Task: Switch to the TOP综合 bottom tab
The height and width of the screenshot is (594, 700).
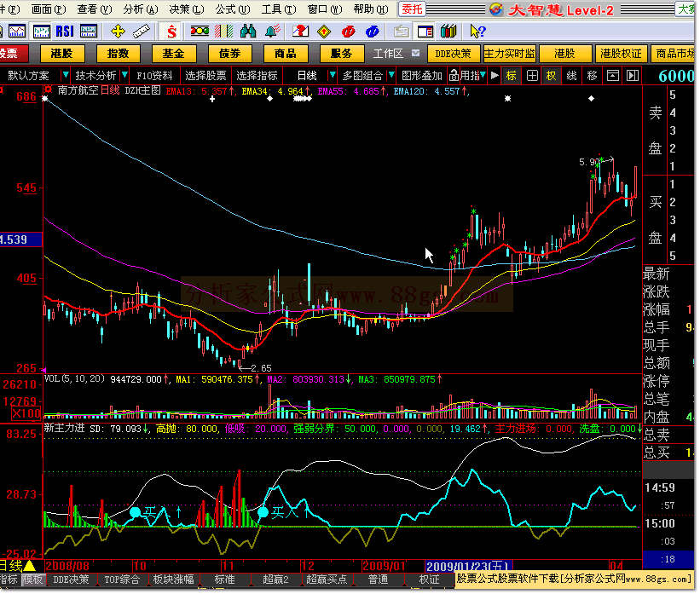Action: point(122,580)
